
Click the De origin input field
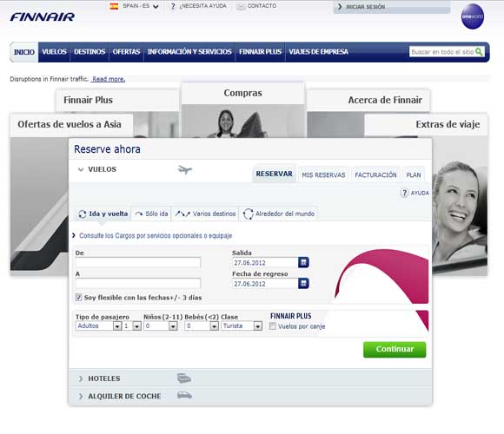138,262
